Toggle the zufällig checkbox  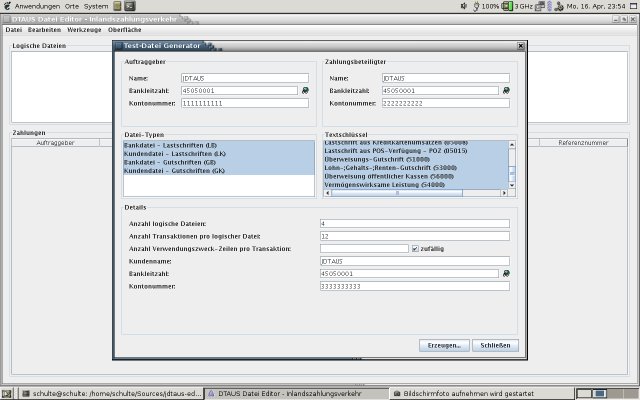coord(415,248)
